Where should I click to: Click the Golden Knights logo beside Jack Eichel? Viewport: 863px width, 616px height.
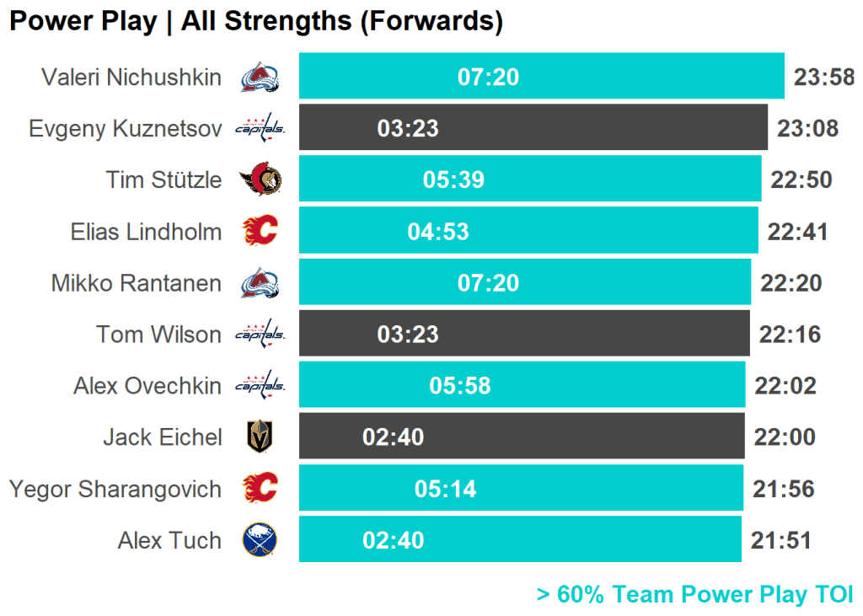tap(260, 437)
